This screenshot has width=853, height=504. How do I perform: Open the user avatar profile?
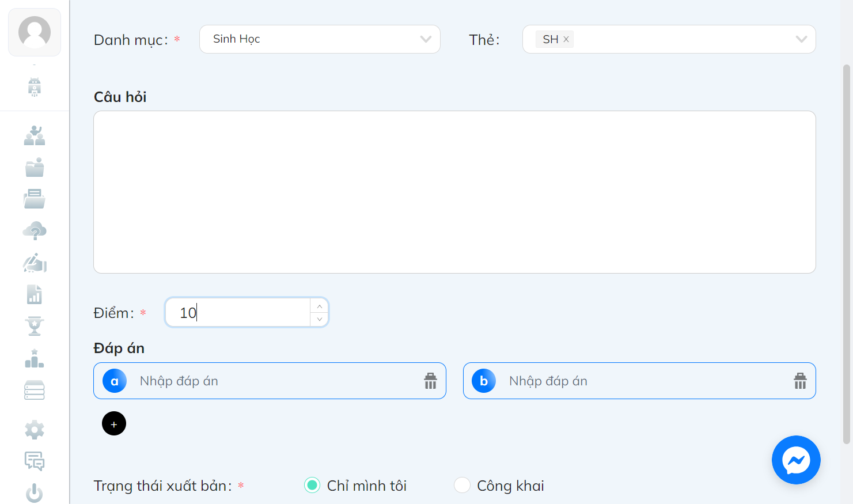35,32
